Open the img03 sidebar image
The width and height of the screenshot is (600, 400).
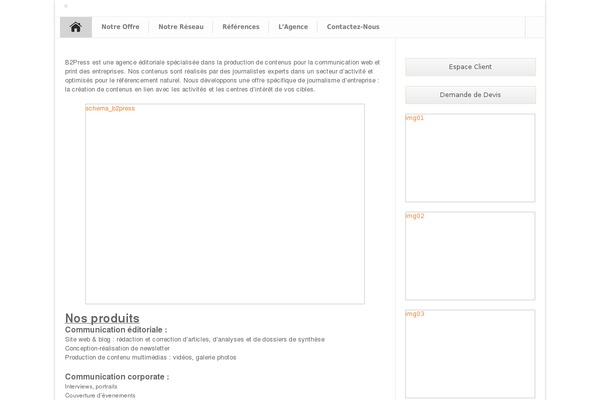470,354
